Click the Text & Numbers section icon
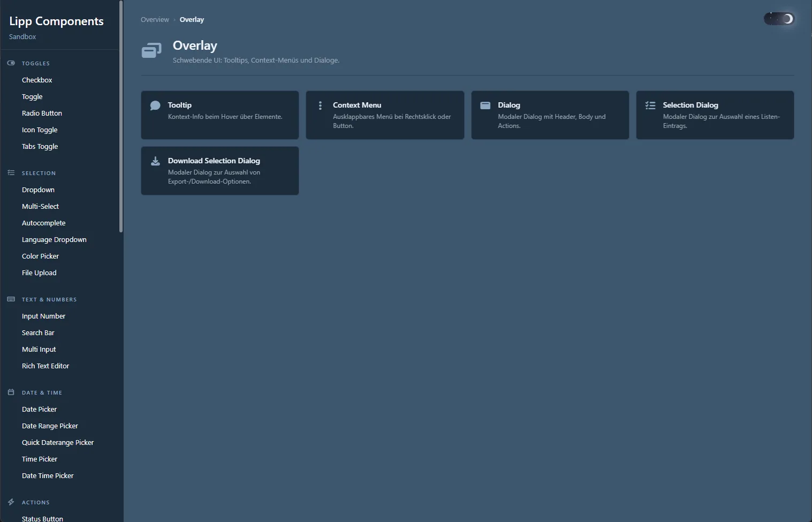 [x=11, y=299]
